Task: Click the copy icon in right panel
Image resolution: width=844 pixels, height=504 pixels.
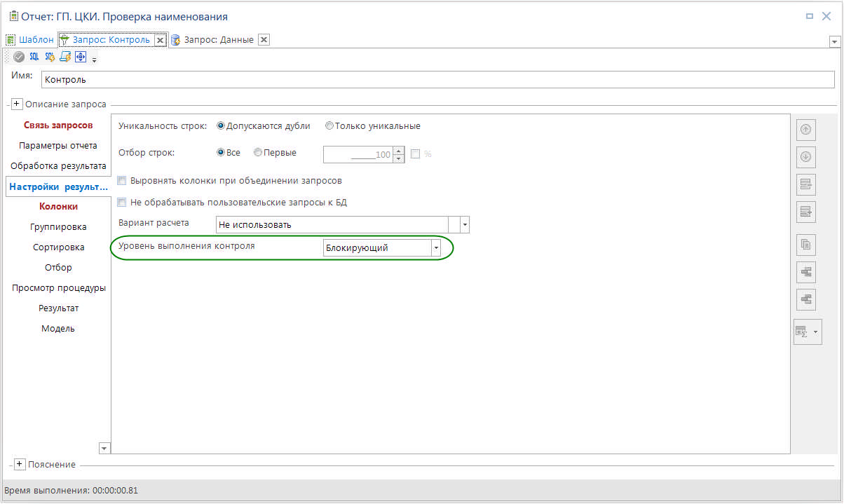Action: tap(805, 245)
